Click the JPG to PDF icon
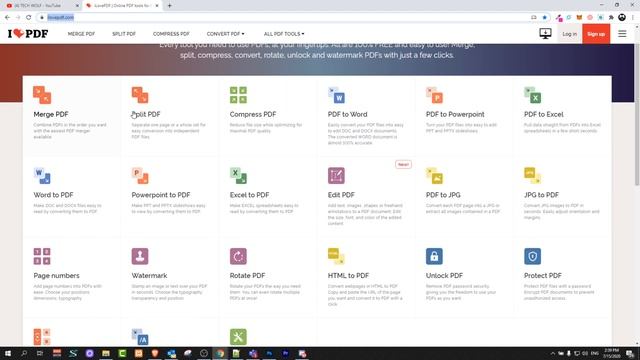The image size is (640, 360). (532, 176)
